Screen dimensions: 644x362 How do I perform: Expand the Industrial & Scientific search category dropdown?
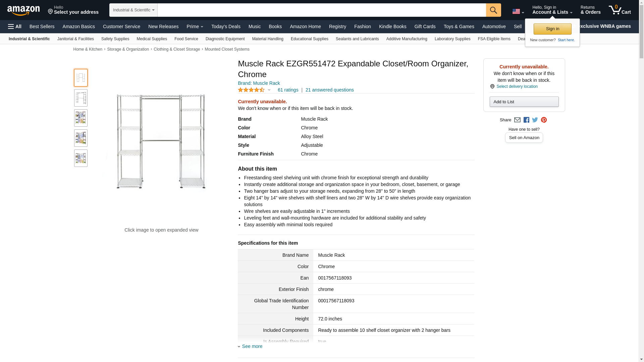click(133, 10)
